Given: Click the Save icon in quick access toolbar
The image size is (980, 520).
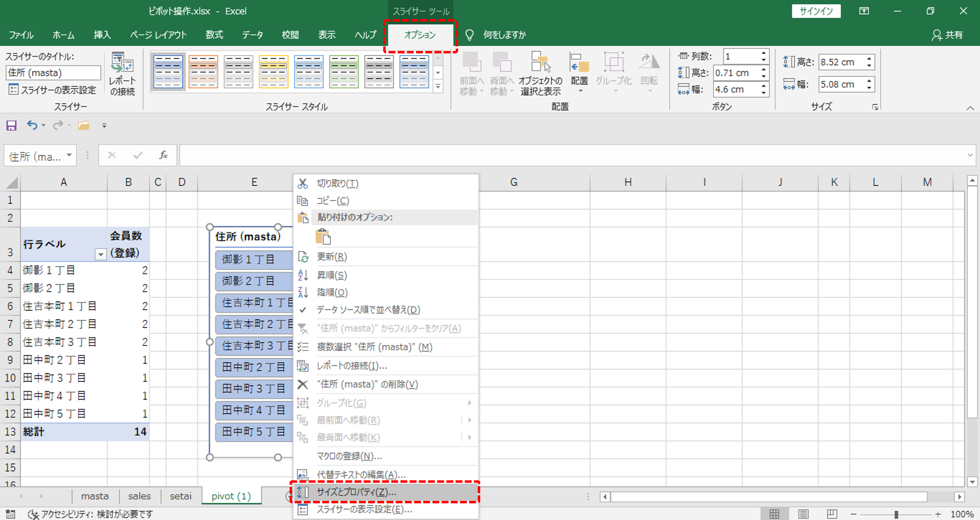Looking at the screenshot, I should [11, 125].
